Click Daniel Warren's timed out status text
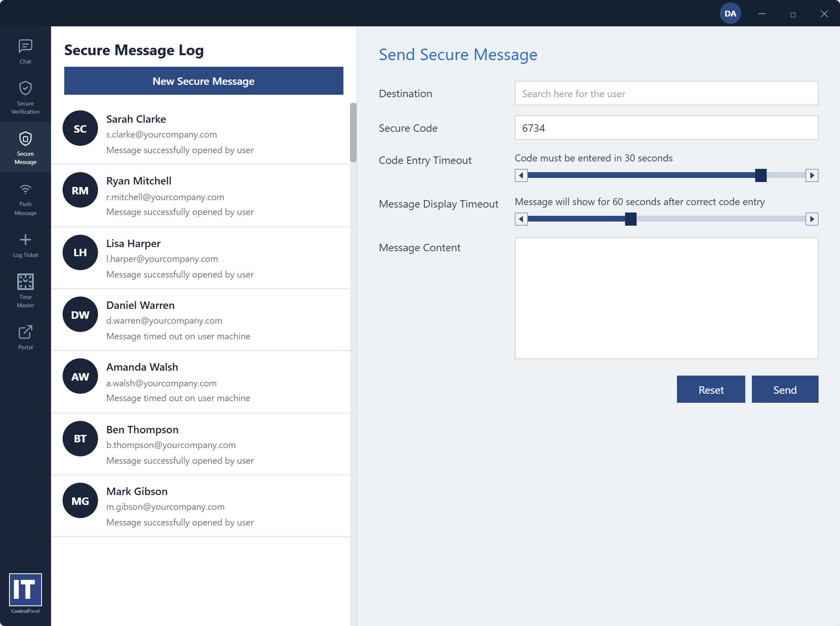Screen dimensions: 840x626 178,336
